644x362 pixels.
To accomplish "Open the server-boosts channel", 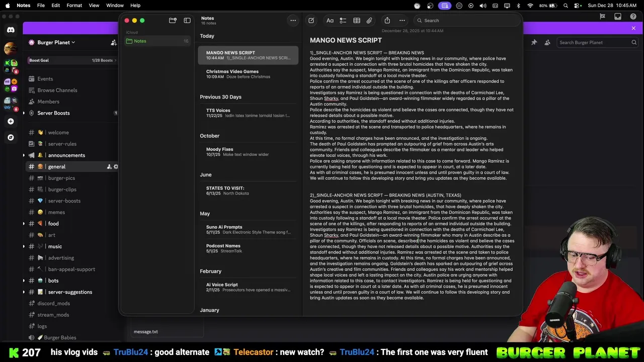I will pos(64,201).
